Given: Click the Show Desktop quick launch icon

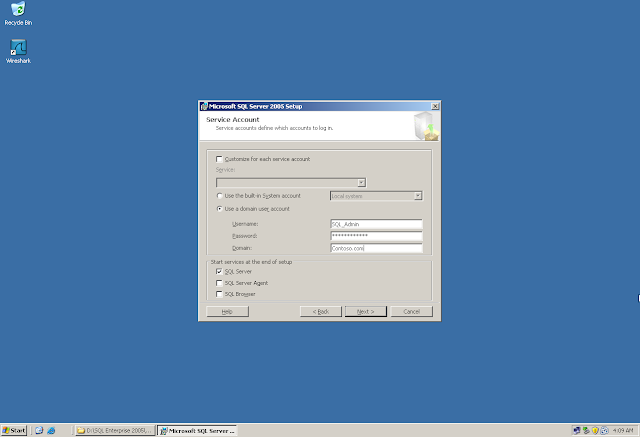Looking at the screenshot, I should coord(39,430).
